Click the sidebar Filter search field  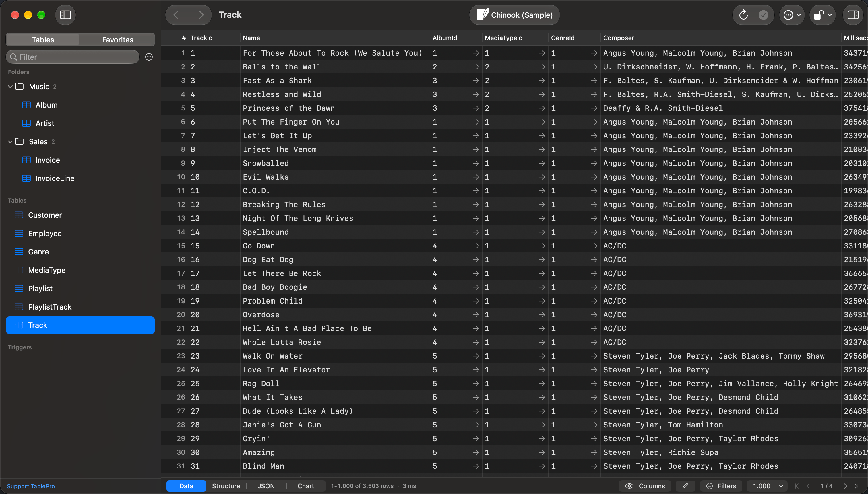73,57
